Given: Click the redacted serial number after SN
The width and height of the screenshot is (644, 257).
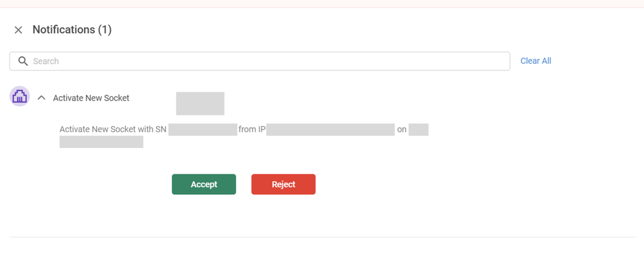Looking at the screenshot, I should click(203, 129).
